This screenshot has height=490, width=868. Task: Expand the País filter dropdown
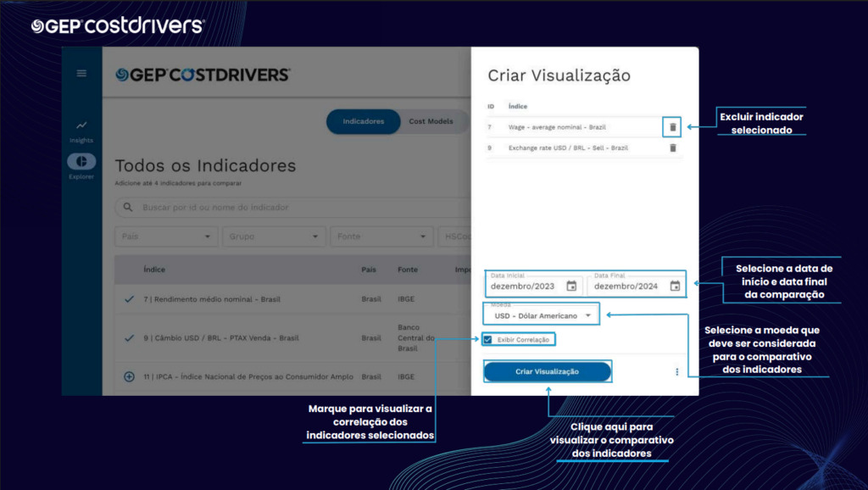coord(166,237)
